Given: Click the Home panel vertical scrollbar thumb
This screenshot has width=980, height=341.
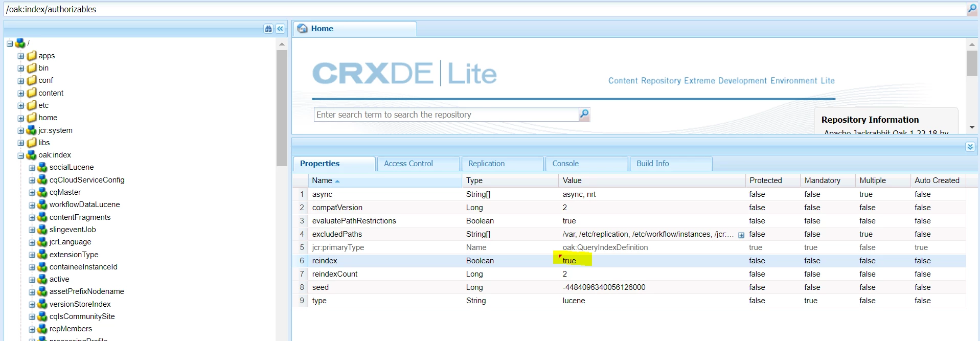Looking at the screenshot, I should [972, 63].
